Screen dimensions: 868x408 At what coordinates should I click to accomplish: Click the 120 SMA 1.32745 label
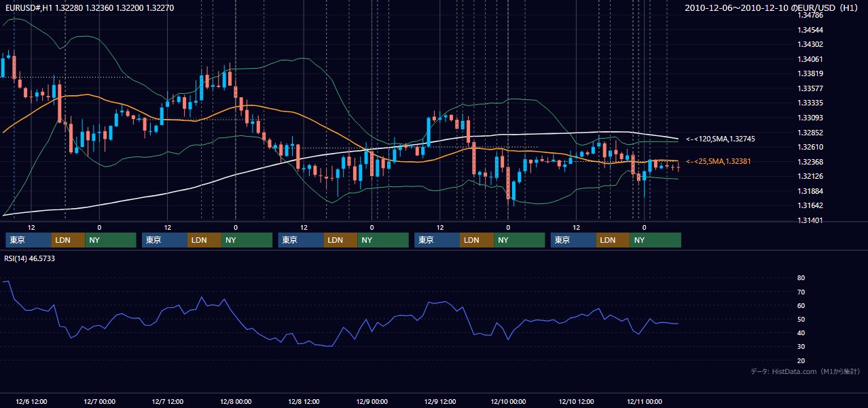point(721,139)
